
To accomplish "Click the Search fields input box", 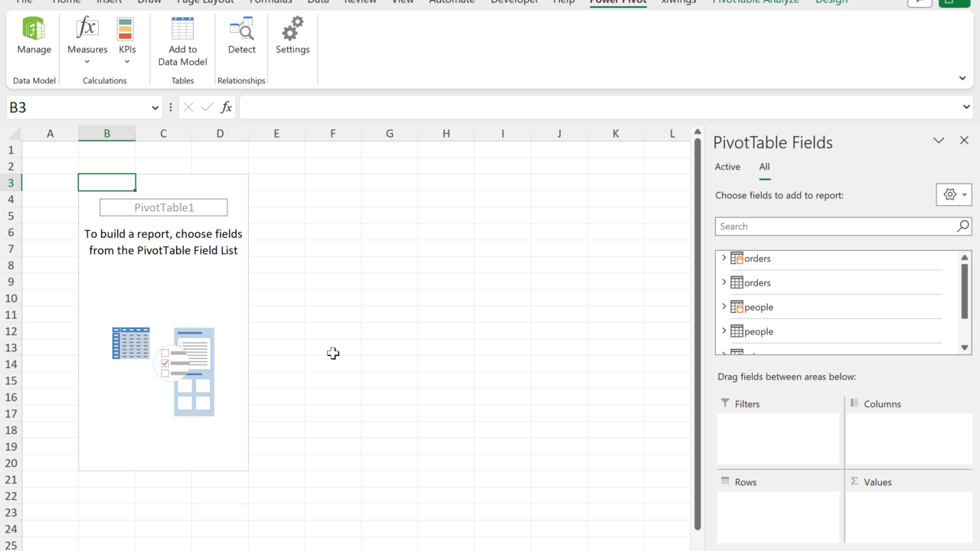I will [x=835, y=226].
